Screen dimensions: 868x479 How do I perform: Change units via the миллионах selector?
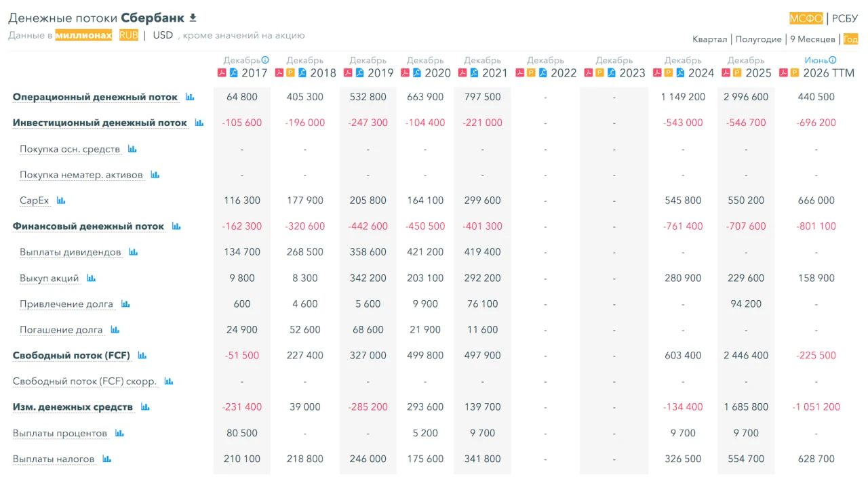[83, 35]
